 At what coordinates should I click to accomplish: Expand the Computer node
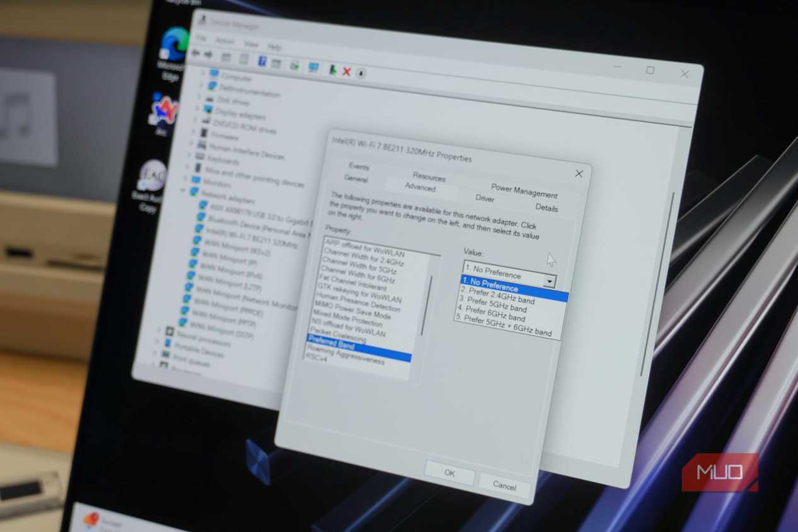(x=203, y=72)
